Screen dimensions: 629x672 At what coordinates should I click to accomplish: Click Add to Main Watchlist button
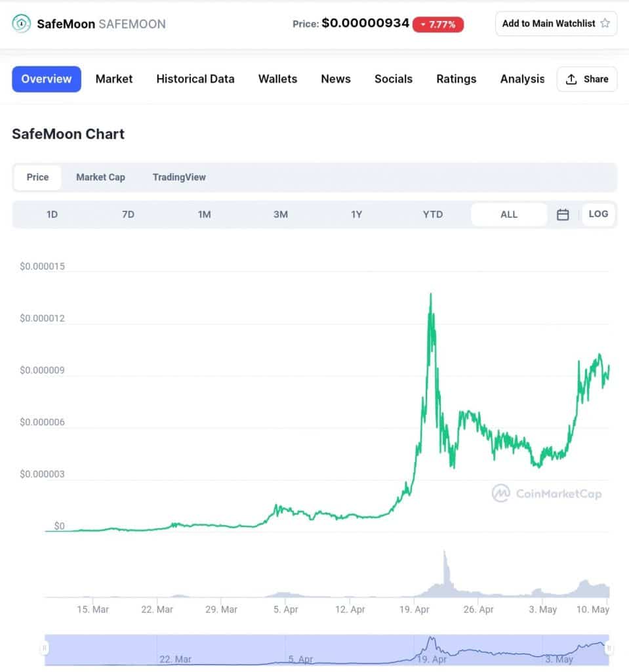point(556,24)
